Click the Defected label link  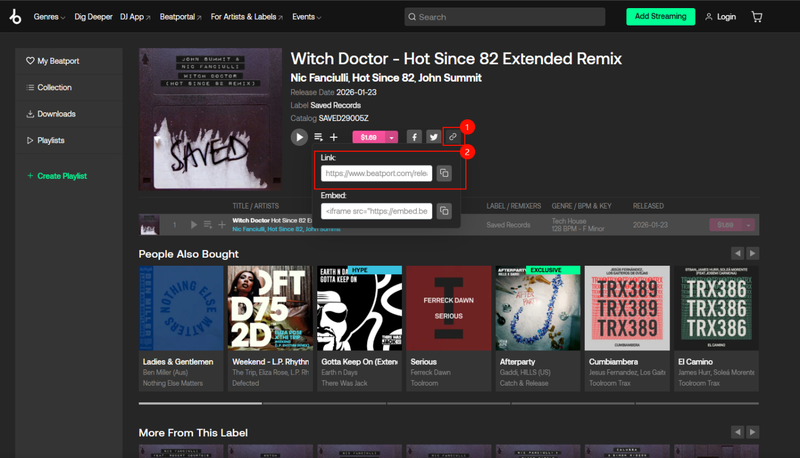pyautogui.click(x=245, y=384)
